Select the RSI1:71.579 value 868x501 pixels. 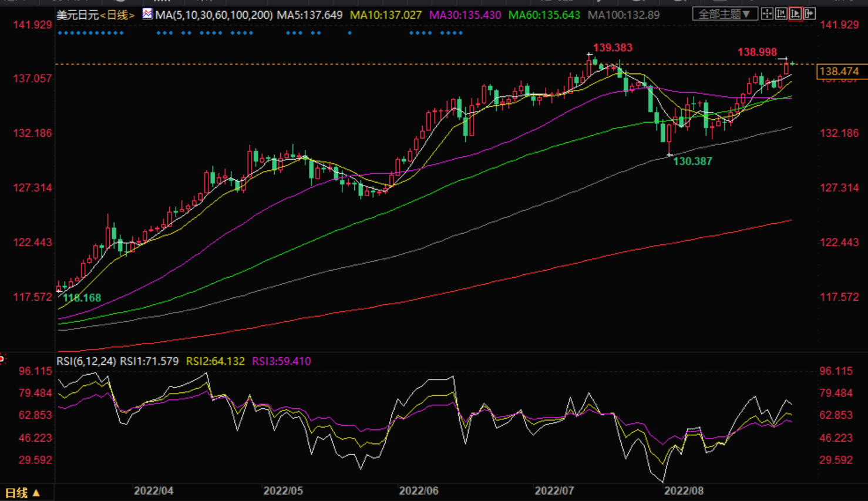point(149,361)
